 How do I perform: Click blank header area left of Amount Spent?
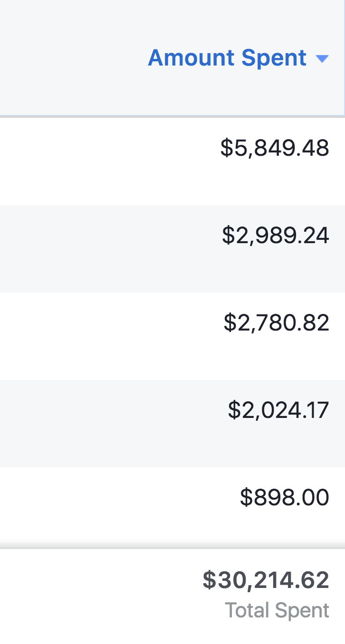pos(71,58)
